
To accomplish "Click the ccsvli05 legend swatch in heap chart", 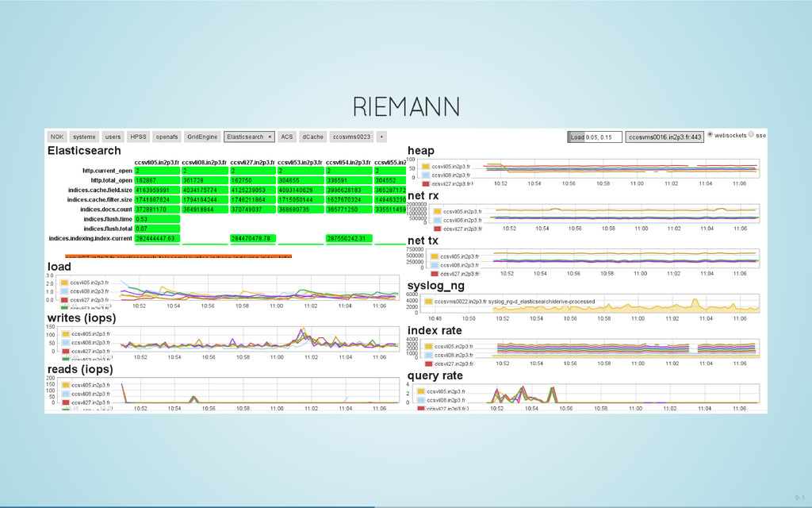I will (426, 167).
